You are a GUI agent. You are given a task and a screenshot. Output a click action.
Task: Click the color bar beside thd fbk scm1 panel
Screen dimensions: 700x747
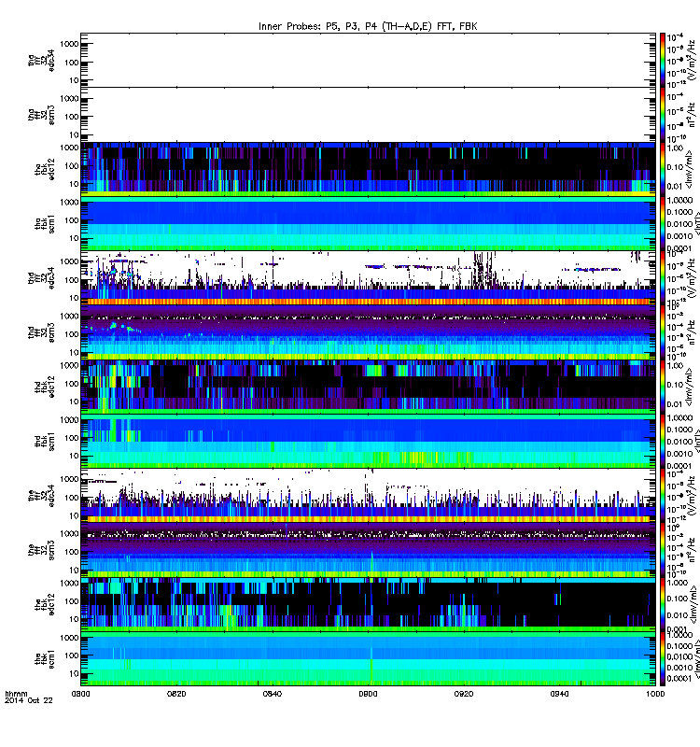click(x=663, y=441)
